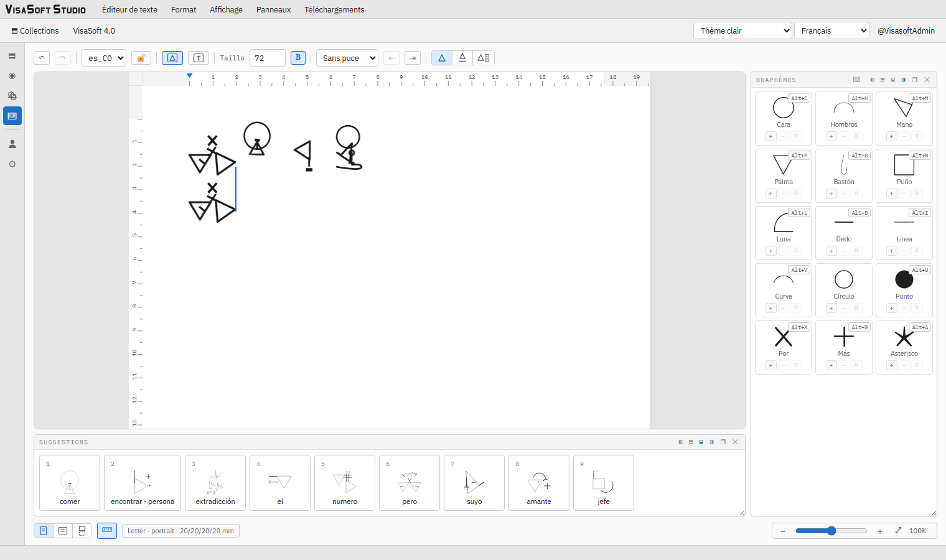Image resolution: width=946 pixels, height=560 pixels.
Task: Choose the comer suggestion card
Action: tap(70, 483)
